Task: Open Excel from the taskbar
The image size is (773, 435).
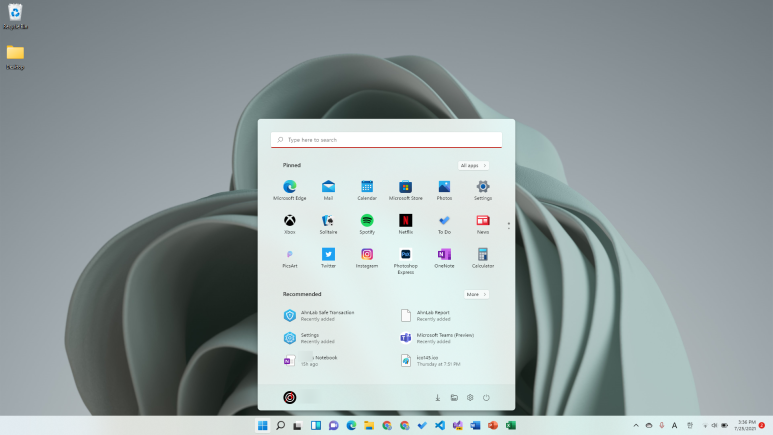Action: coord(511,425)
